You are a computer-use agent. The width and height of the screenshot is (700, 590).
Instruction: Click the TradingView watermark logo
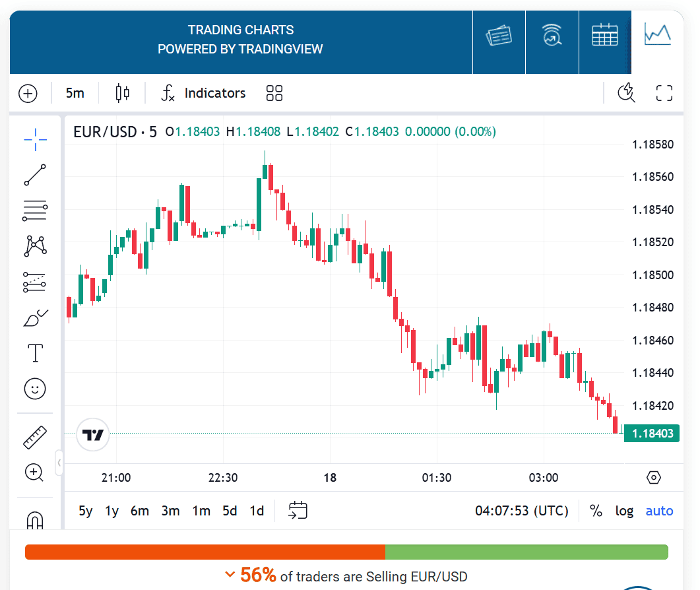(x=92, y=435)
